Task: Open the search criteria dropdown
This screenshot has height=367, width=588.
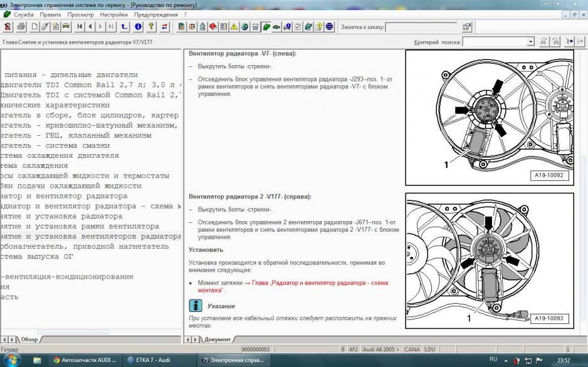Action: (530, 42)
